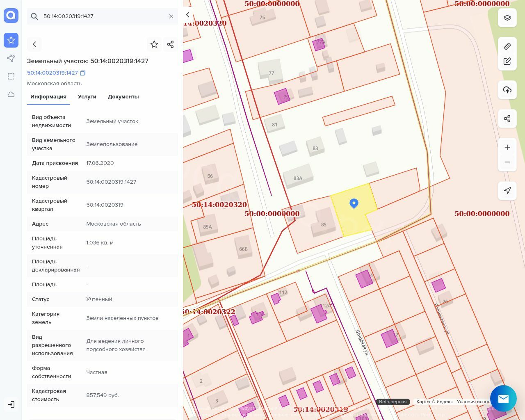Zoom in the map

(x=507, y=147)
